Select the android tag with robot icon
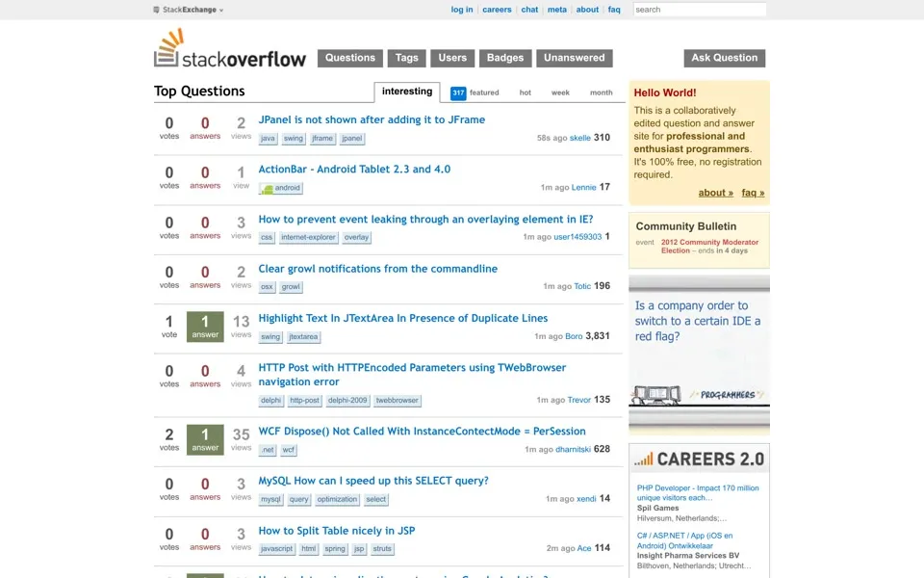924x578 pixels. click(x=281, y=188)
